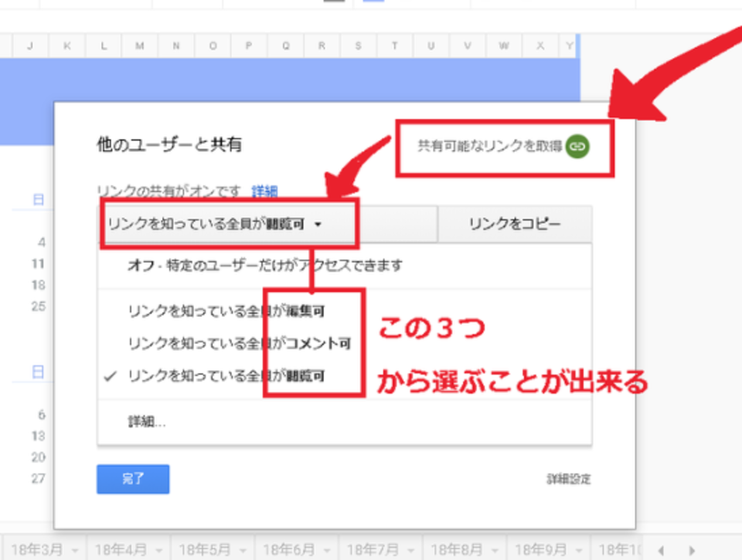
Task: Click the cell showing 27
Action: [x=39, y=479]
